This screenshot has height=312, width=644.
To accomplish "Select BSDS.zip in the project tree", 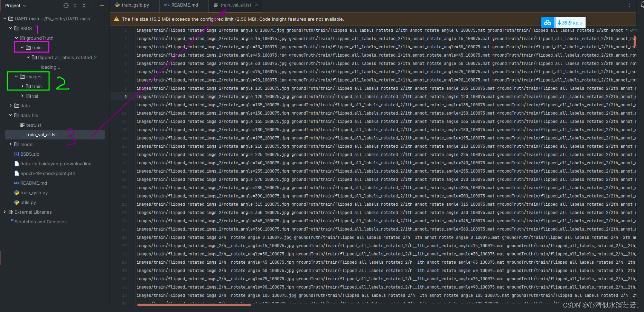I will pos(30,154).
